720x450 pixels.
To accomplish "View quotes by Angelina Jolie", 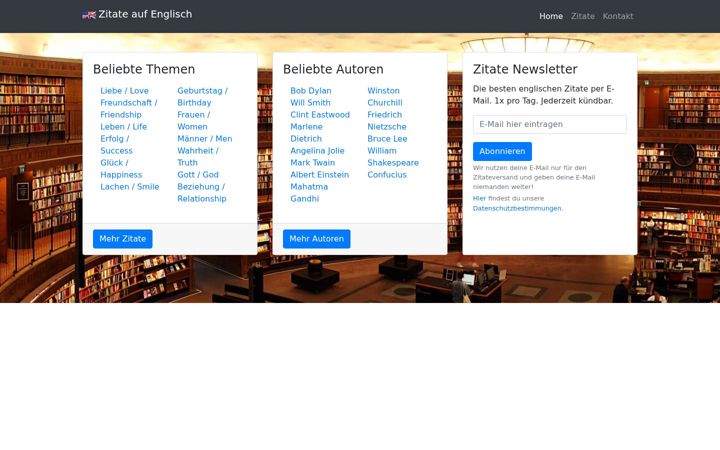I will pyautogui.click(x=317, y=151).
